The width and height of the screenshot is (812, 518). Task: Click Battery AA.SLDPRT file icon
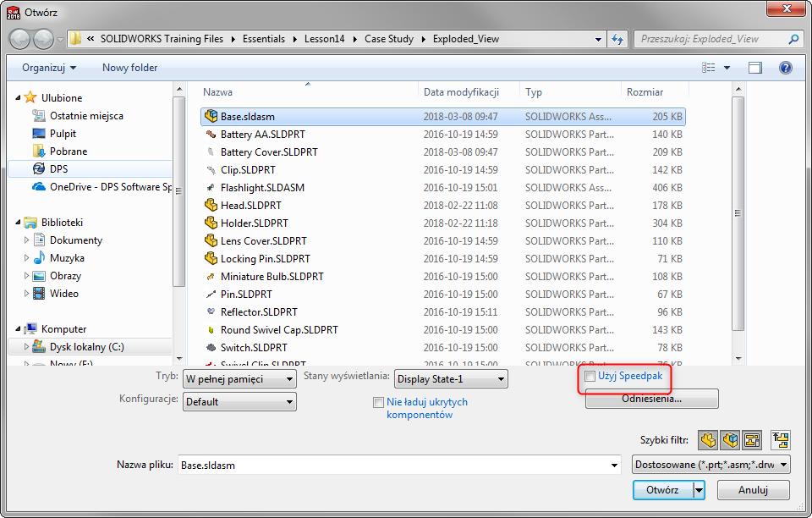tap(211, 135)
